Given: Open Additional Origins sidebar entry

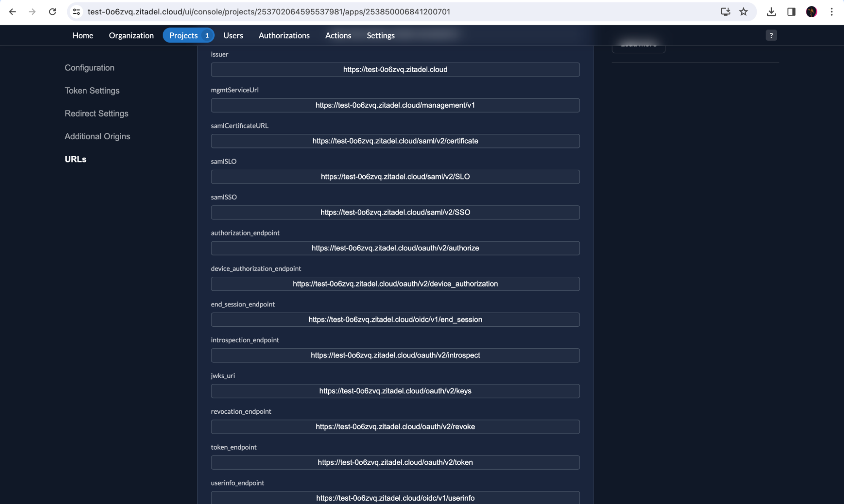Looking at the screenshot, I should [x=97, y=136].
